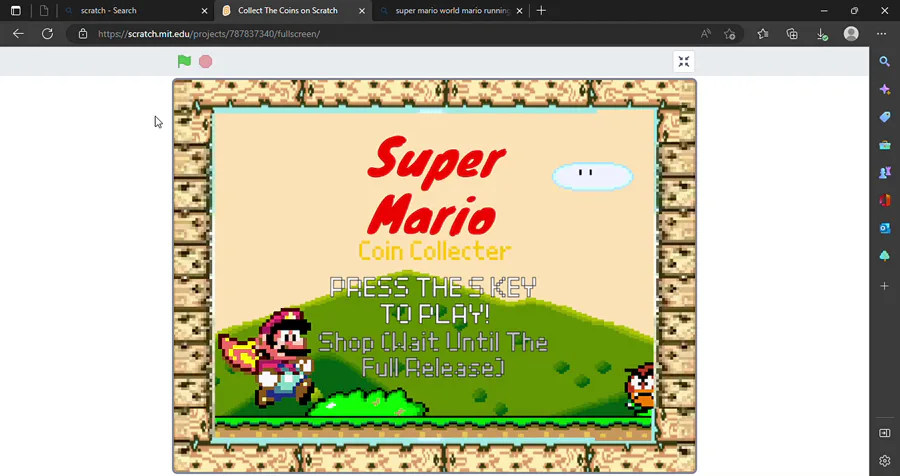Open the browser profile menu
The height and width of the screenshot is (476, 900).
click(x=851, y=34)
